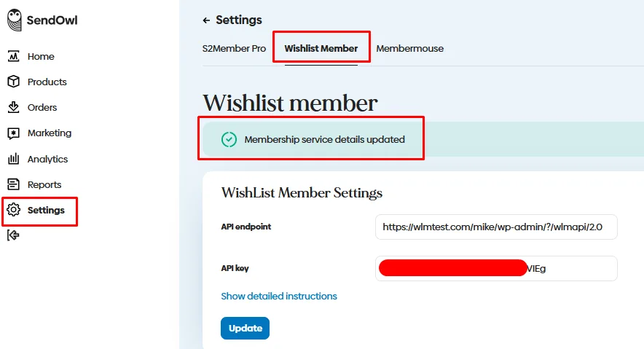The height and width of the screenshot is (349, 644).
Task: Open Home via its chart icon
Action: coord(14,56)
